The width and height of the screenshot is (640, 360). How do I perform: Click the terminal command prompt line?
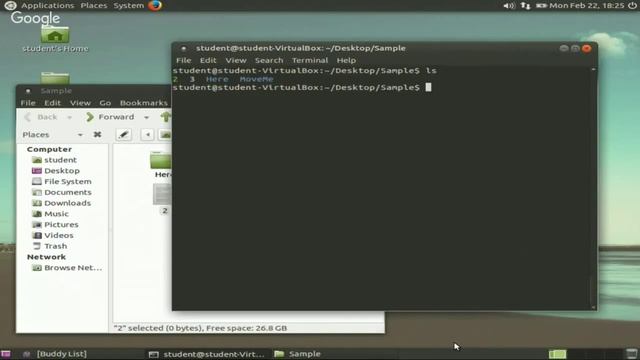point(302,87)
